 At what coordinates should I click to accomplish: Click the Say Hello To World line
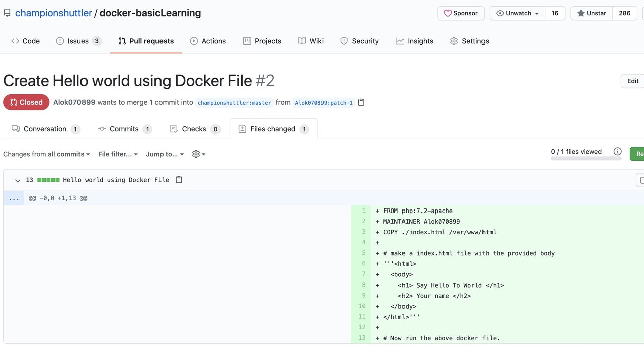[451, 285]
